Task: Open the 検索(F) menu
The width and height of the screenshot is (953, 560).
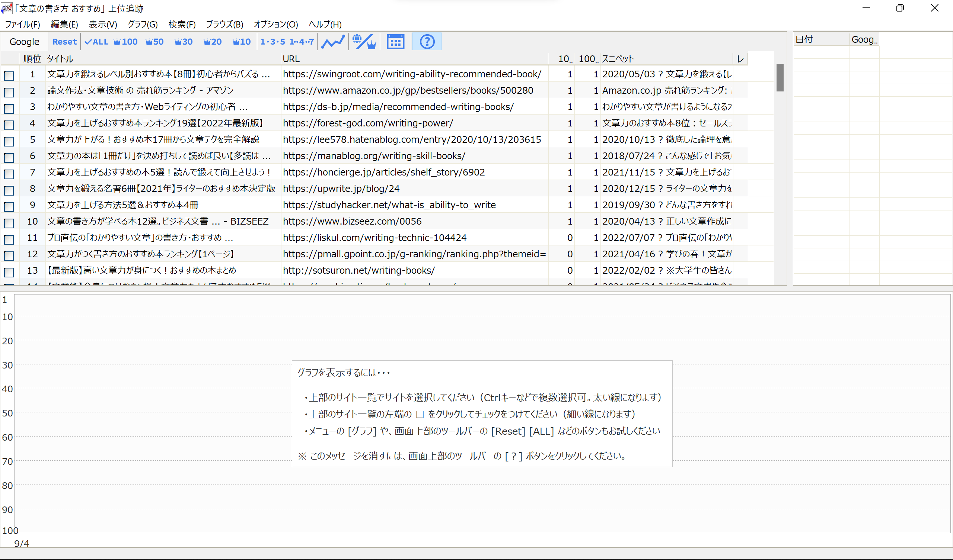Action: 182,24
